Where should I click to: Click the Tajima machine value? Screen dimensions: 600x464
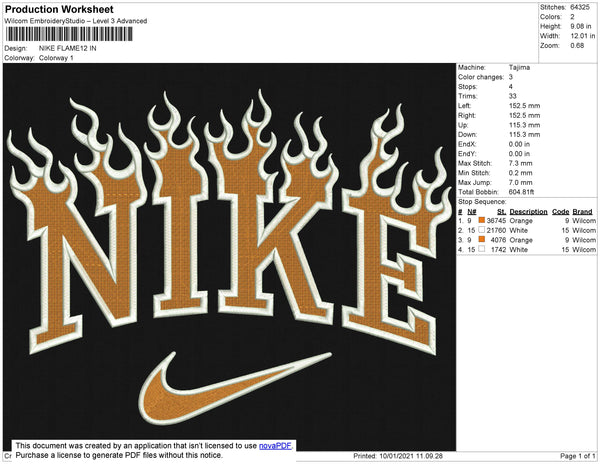tap(519, 67)
